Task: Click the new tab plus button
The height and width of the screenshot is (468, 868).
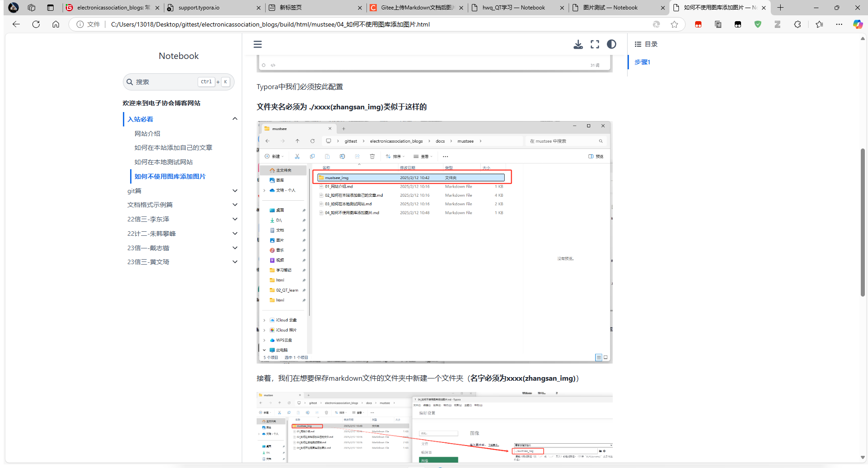Action: (x=780, y=8)
